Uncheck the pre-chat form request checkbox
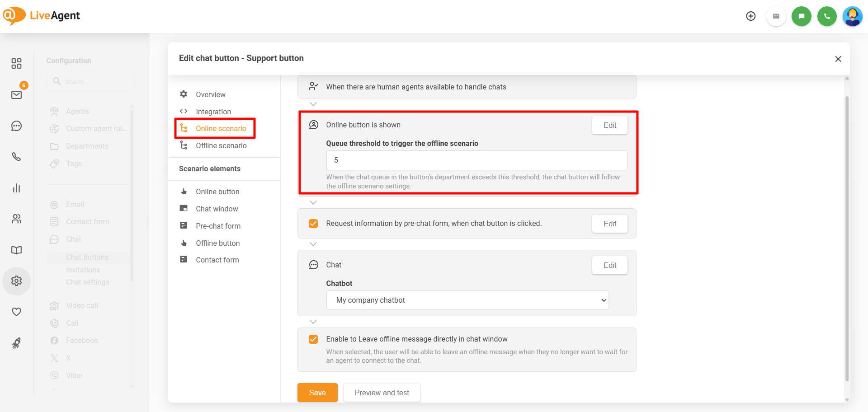The height and width of the screenshot is (412, 868). [313, 224]
